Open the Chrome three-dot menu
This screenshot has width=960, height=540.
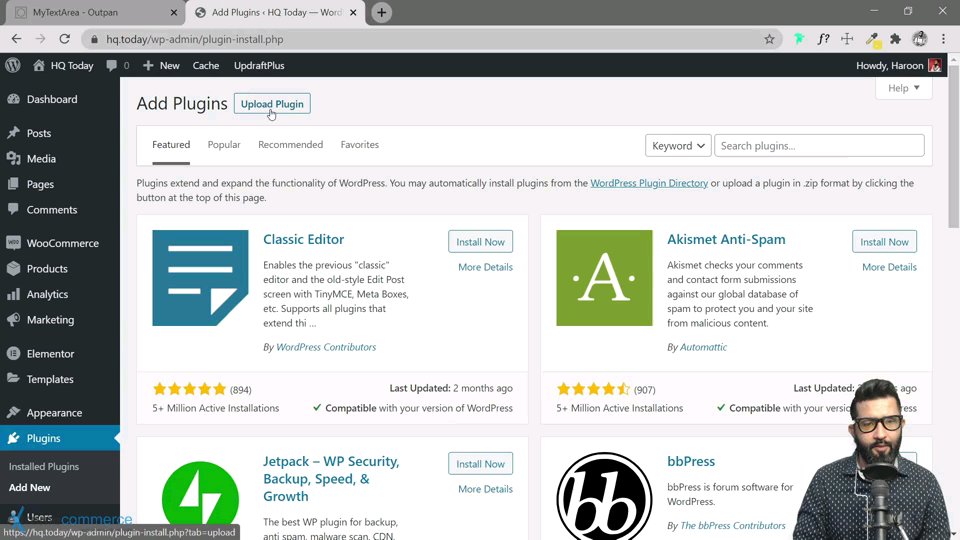[943, 39]
